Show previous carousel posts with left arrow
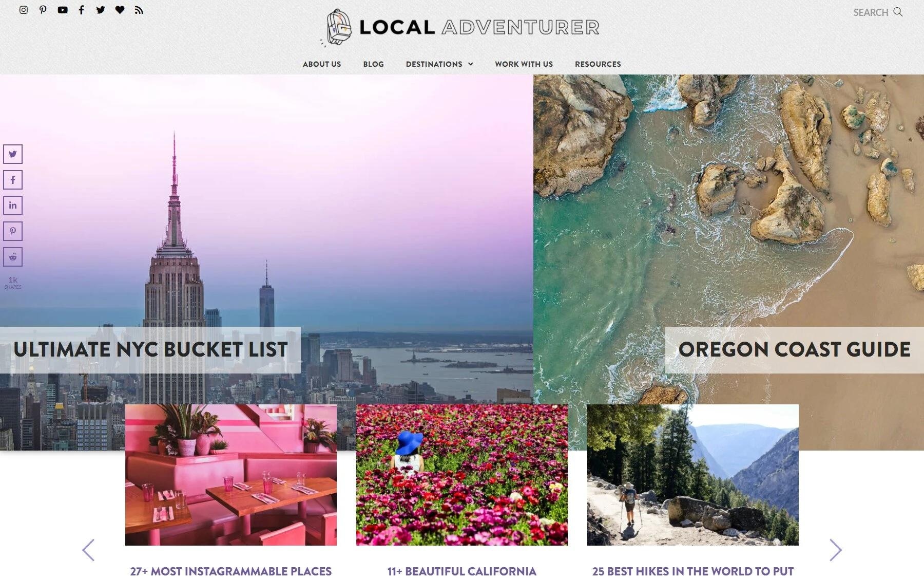This screenshot has width=924, height=578. point(88,550)
